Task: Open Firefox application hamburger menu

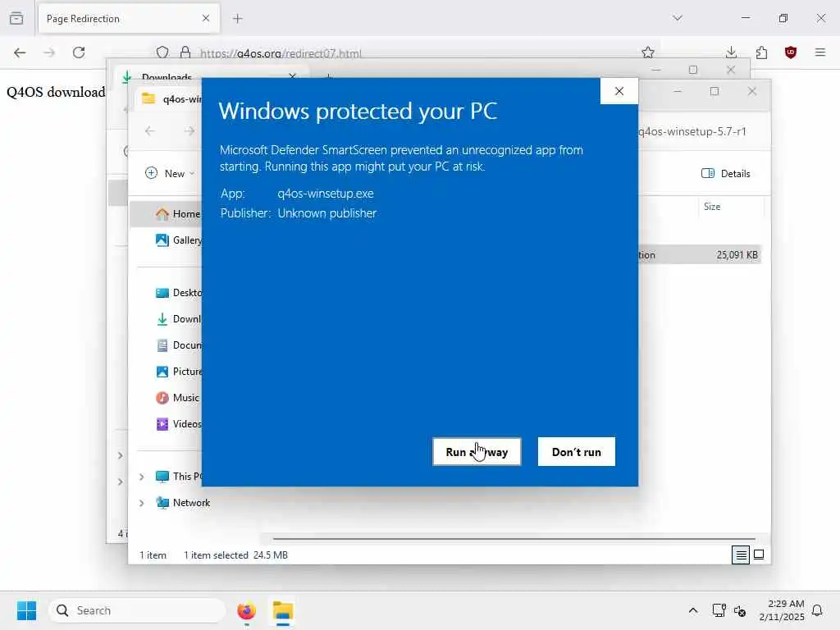Action: click(x=820, y=52)
